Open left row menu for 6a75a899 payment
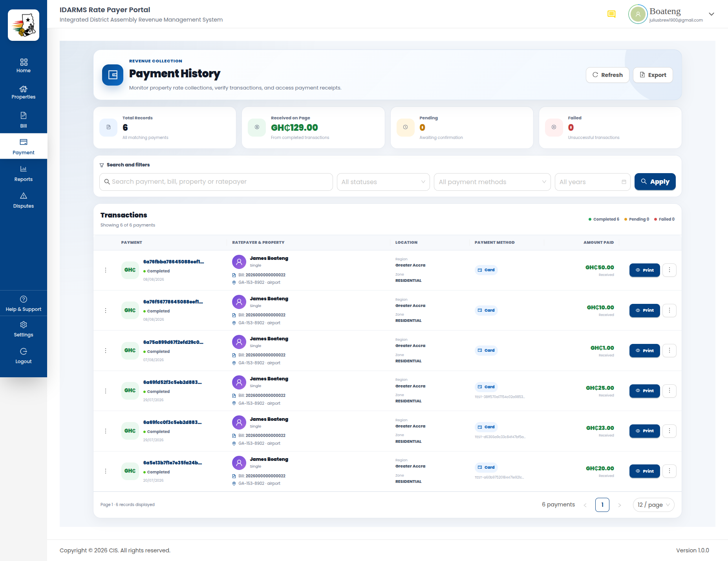Viewport: 728px width, 561px height. coord(106,351)
